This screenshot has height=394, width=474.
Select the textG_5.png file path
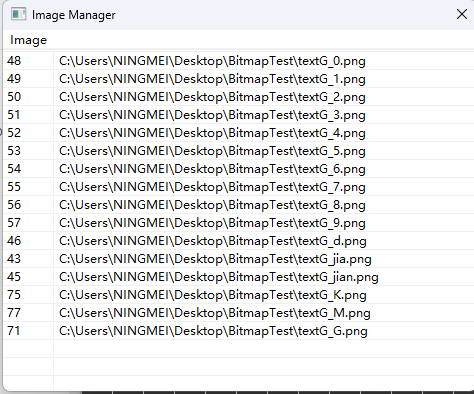(212, 151)
